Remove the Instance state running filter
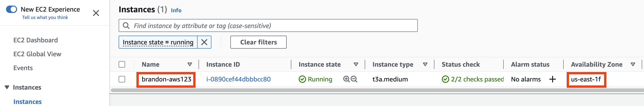This screenshot has width=644, height=106. coord(204,42)
